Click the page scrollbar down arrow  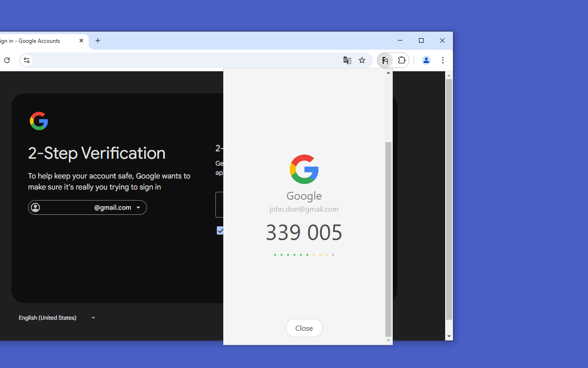coord(449,337)
